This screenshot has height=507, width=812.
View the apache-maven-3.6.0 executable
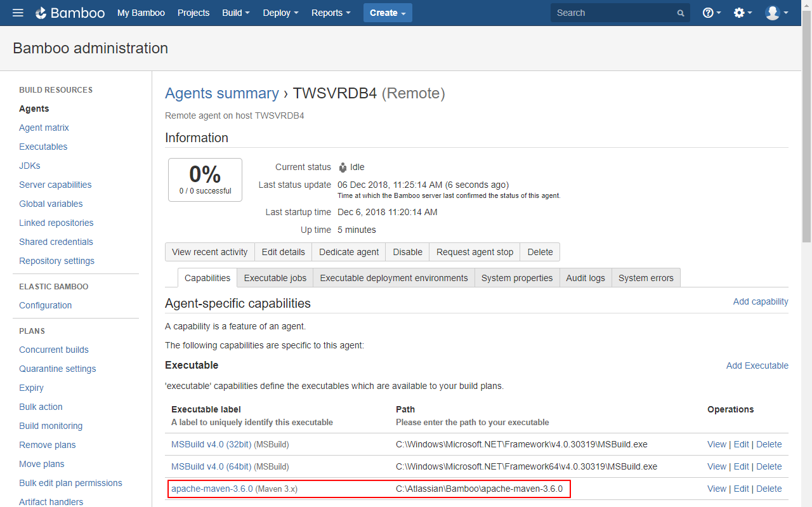(717, 489)
